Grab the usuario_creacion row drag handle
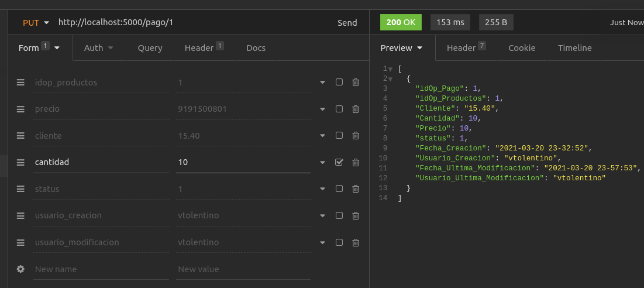The height and width of the screenshot is (288, 644). click(20, 215)
